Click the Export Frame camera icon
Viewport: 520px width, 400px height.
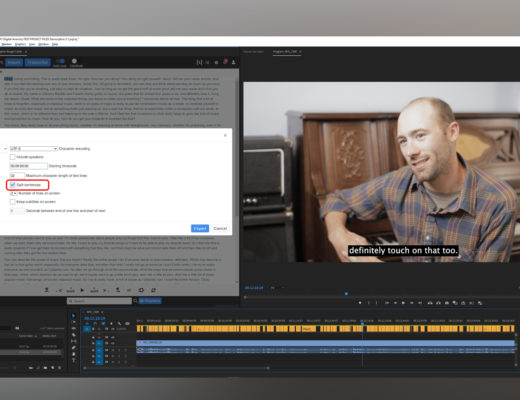(x=447, y=303)
